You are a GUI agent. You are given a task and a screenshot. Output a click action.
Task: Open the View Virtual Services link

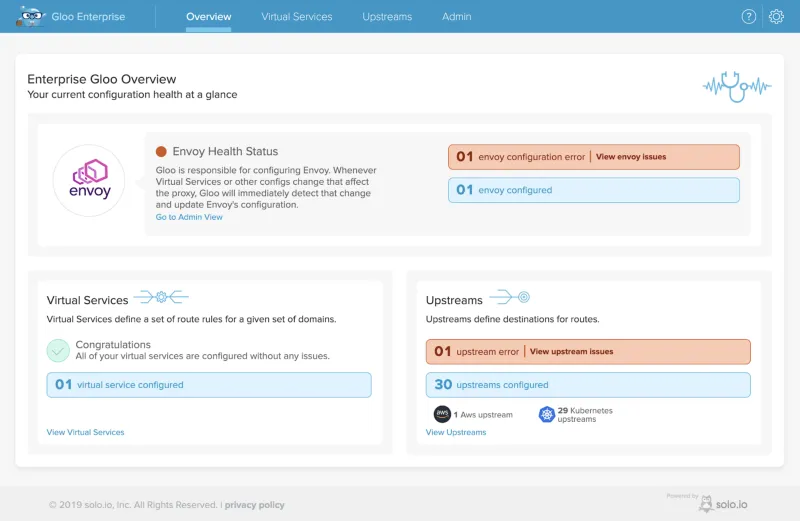point(85,432)
